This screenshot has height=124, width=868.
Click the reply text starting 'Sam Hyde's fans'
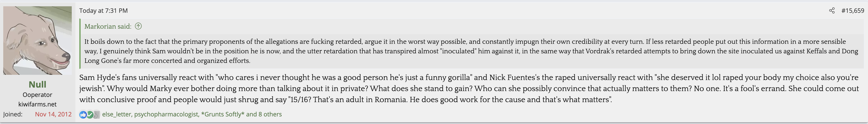tap(468, 88)
